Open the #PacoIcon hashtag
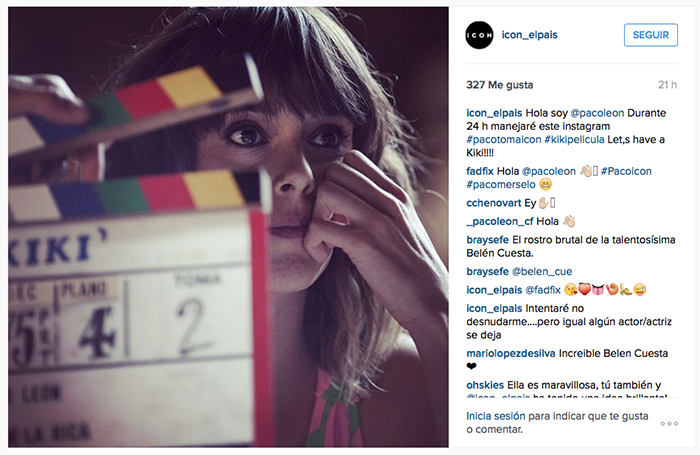Viewport: 700px width, 455px height. coord(626,171)
